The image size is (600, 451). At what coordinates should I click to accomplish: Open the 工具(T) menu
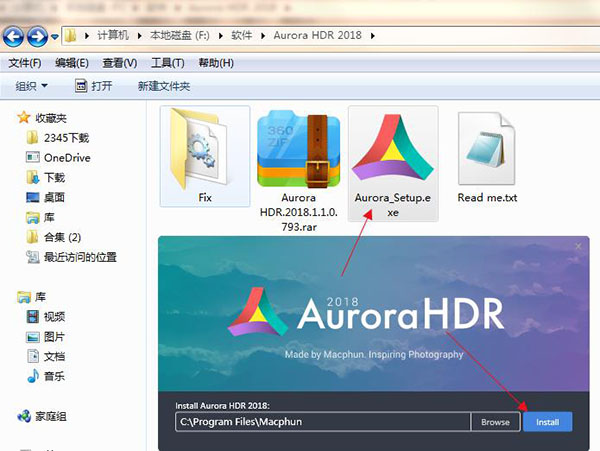168,63
